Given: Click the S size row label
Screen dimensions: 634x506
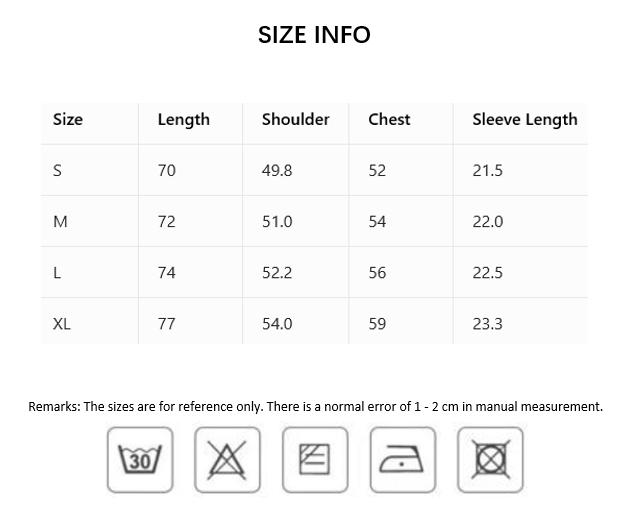Looking at the screenshot, I should click(x=57, y=171).
